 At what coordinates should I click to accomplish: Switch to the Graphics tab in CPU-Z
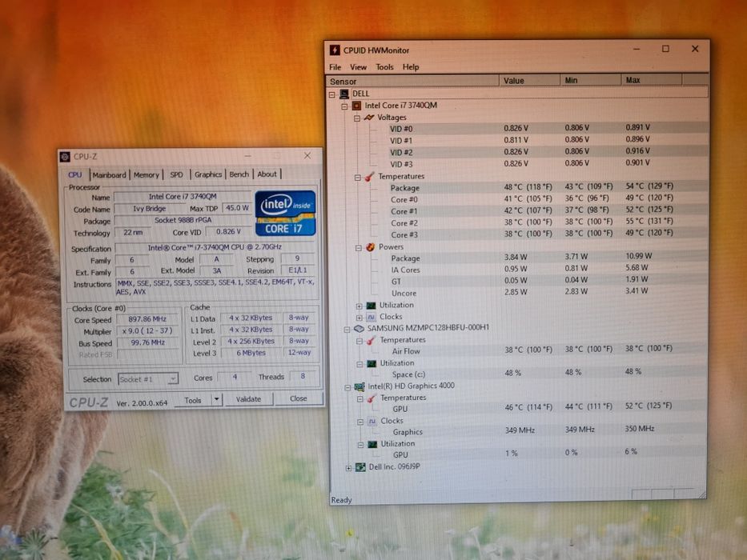(208, 174)
